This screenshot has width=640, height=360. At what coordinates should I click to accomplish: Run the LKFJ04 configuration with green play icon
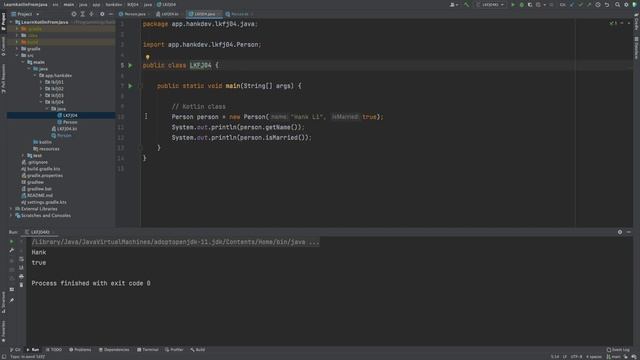(513, 4)
